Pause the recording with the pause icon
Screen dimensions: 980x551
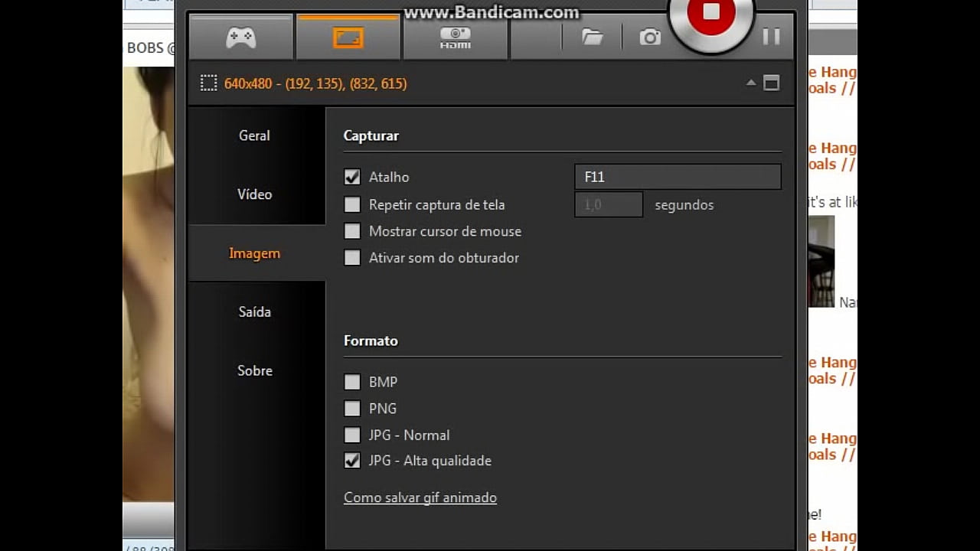[771, 36]
